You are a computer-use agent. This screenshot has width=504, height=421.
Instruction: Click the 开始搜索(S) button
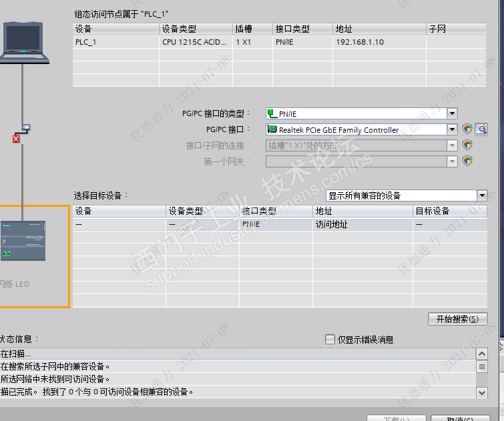pos(458,319)
